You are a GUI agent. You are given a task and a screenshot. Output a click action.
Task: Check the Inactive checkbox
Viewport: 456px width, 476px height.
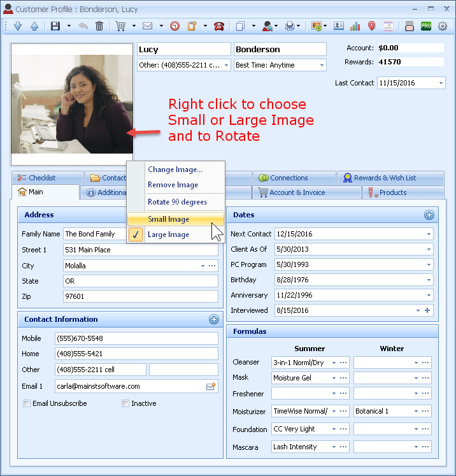125,403
